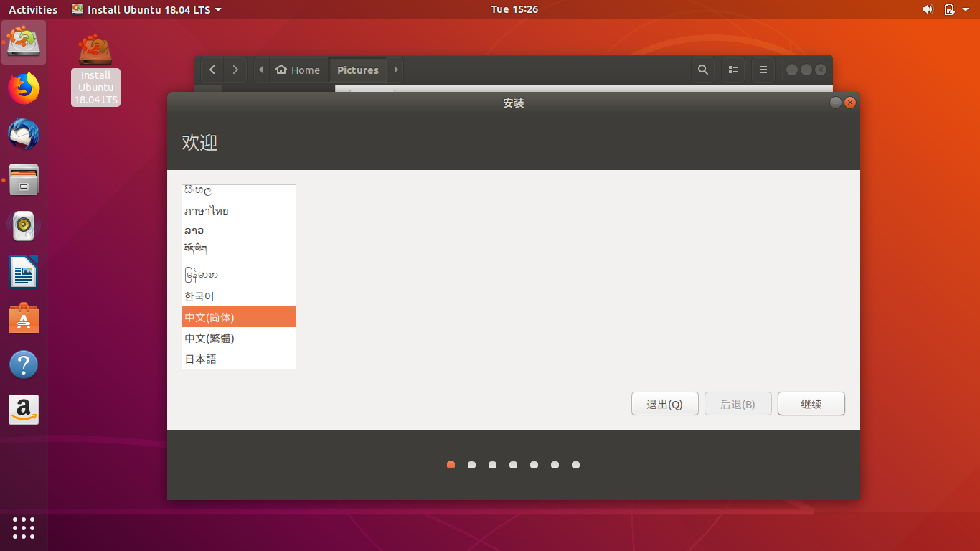This screenshot has width=980, height=551.
Task: Open Amazon launcher in the dock
Action: click(x=24, y=410)
